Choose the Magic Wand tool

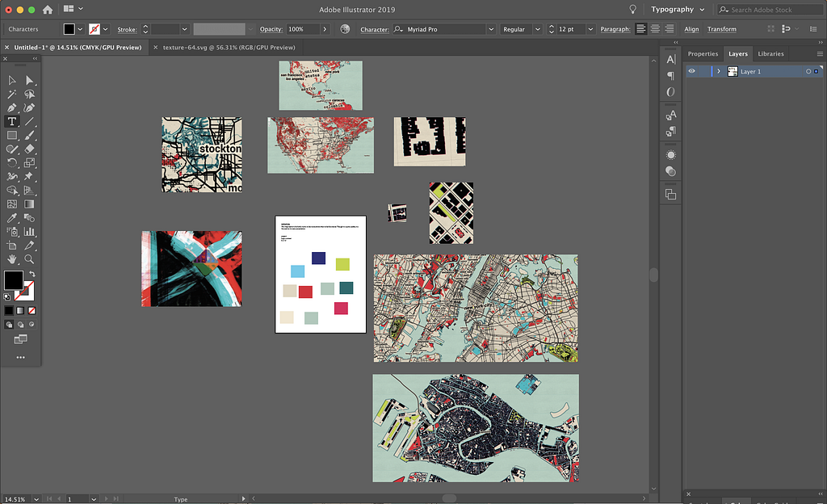[x=11, y=94]
